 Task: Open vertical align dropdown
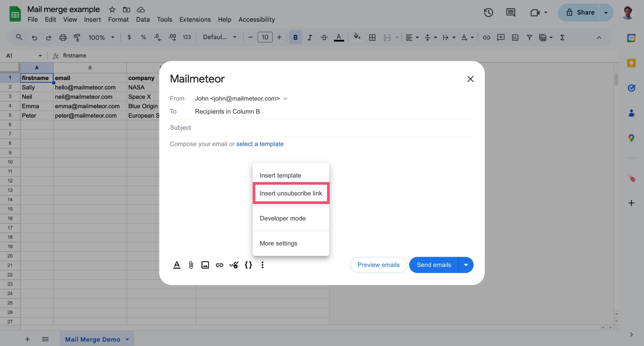click(x=431, y=37)
